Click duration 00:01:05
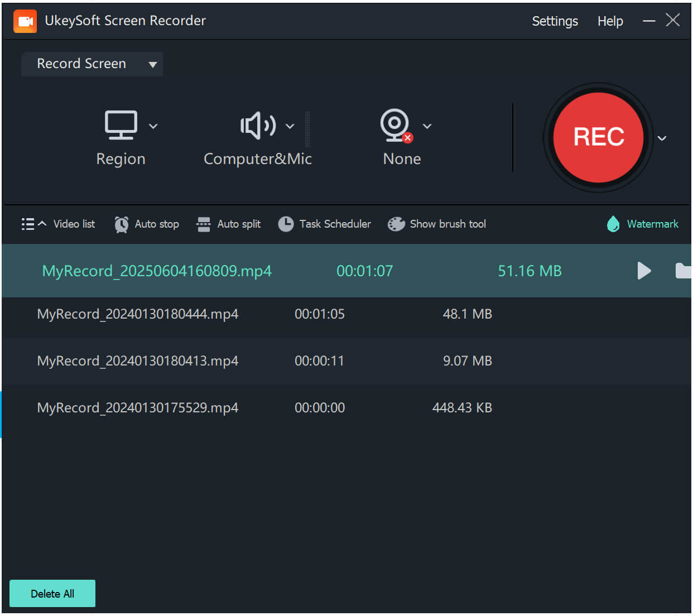693x616 pixels. click(x=320, y=314)
